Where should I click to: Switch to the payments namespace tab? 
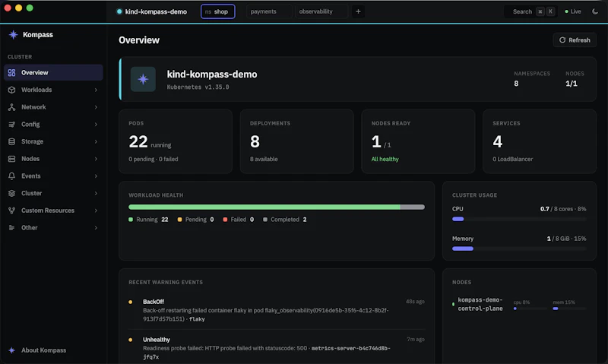(x=269, y=11)
